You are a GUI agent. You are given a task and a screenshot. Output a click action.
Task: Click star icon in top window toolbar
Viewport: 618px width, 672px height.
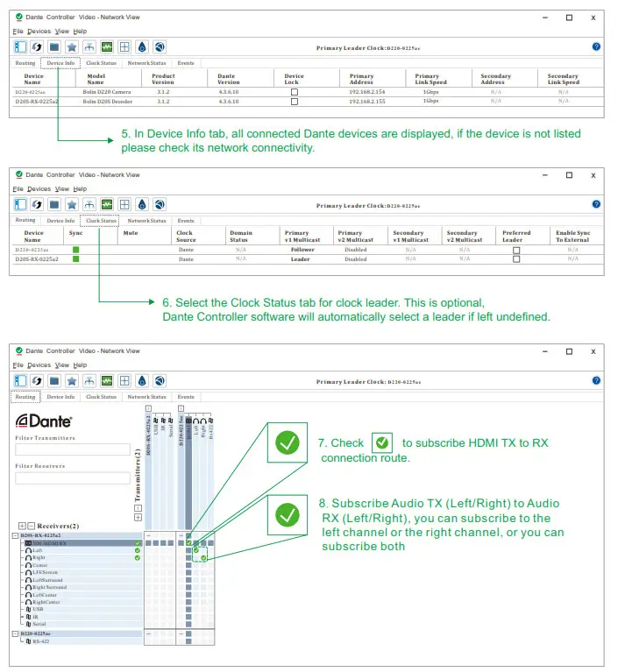(x=72, y=46)
